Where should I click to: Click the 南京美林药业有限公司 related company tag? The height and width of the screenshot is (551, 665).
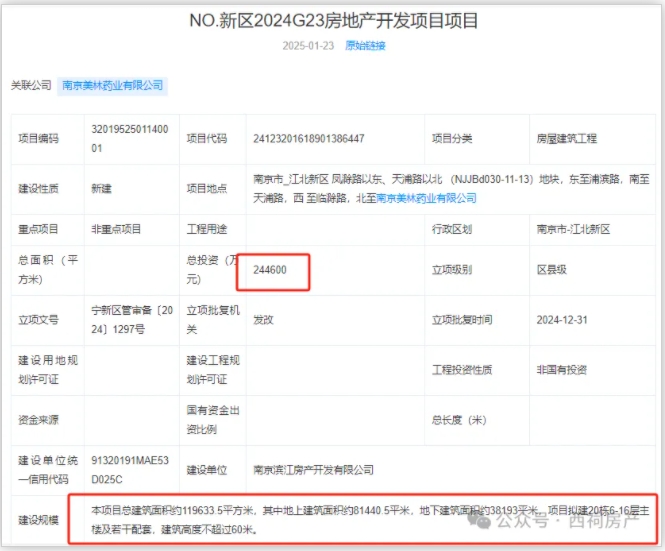[112, 86]
